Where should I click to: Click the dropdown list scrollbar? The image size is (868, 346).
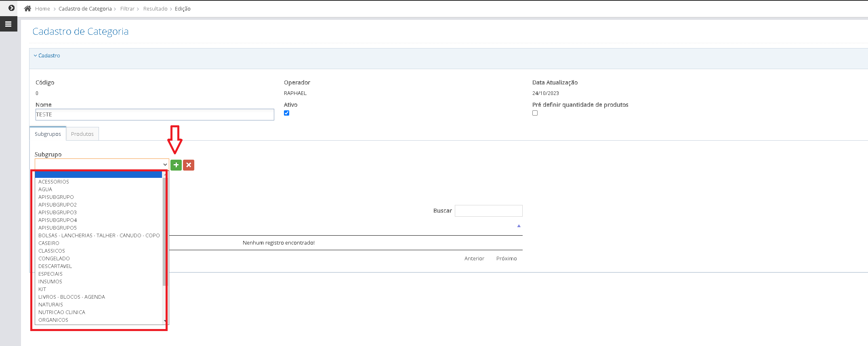click(164, 230)
